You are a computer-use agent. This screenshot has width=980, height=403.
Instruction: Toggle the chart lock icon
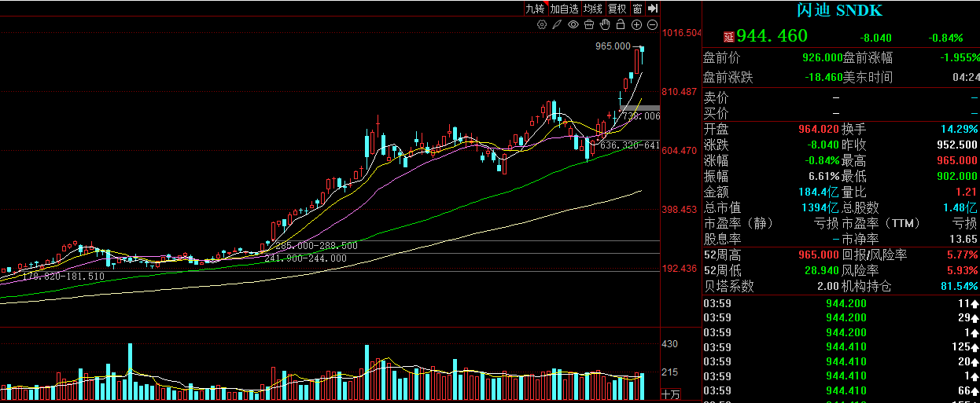click(621, 25)
